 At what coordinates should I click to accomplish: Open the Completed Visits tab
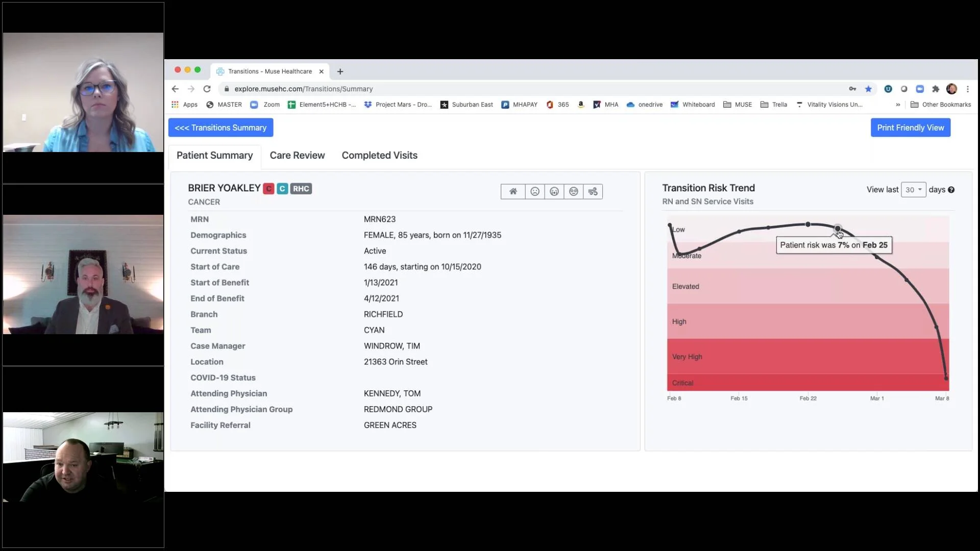pos(379,156)
